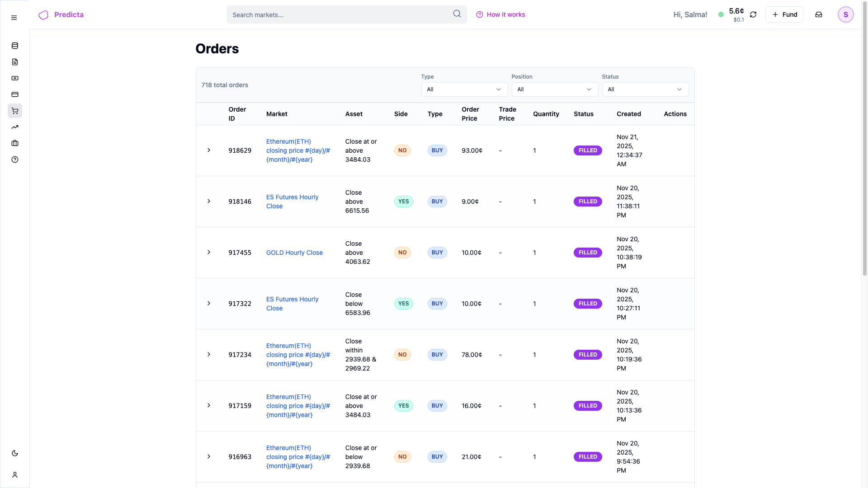Open the documents section from the sidebar
Viewport: 868px width, 488px height.
(x=15, y=62)
